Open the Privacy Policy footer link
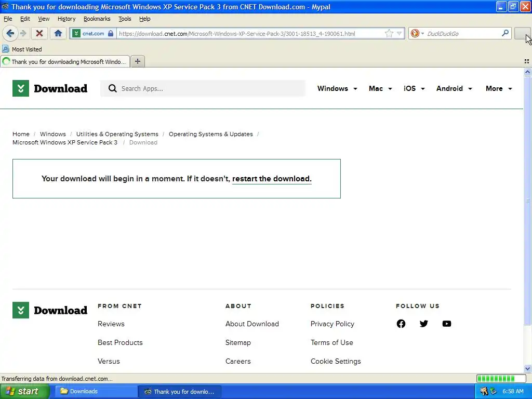The height and width of the screenshot is (399, 532). tap(332, 324)
